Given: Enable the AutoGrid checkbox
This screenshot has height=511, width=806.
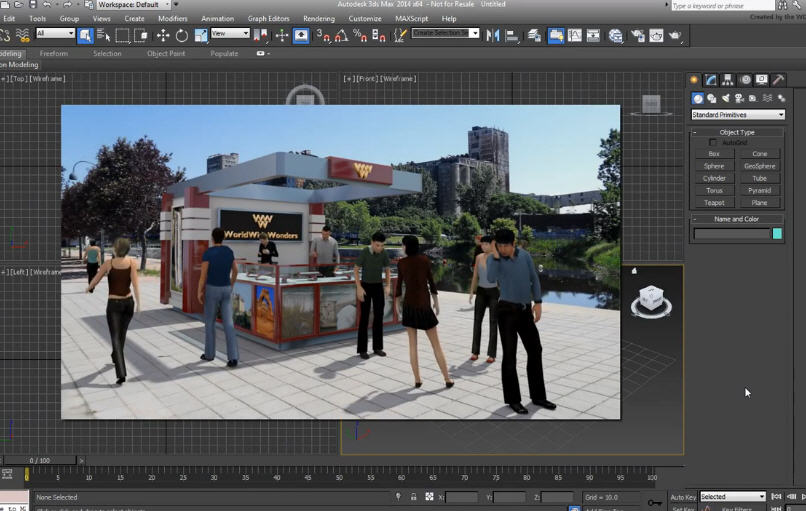Looking at the screenshot, I should pyautogui.click(x=713, y=143).
